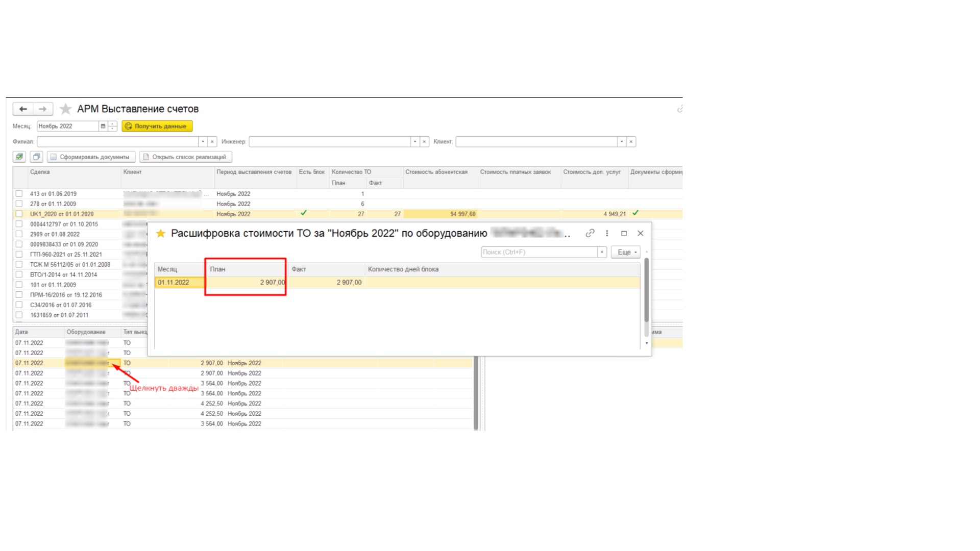This screenshot has height=551, width=980.
Task: Click Оборудование column header in lower table
Action: click(92, 332)
